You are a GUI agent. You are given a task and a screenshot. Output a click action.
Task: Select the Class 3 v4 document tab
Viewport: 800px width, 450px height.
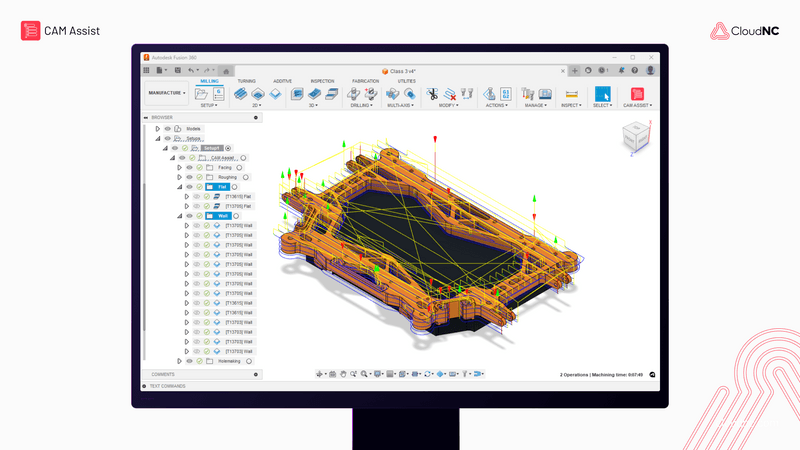[406, 70]
